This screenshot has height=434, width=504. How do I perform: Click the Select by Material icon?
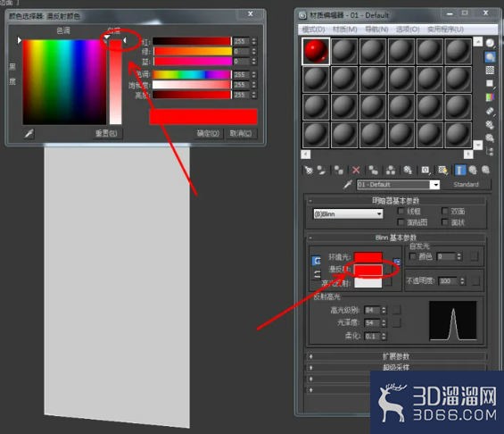490,138
